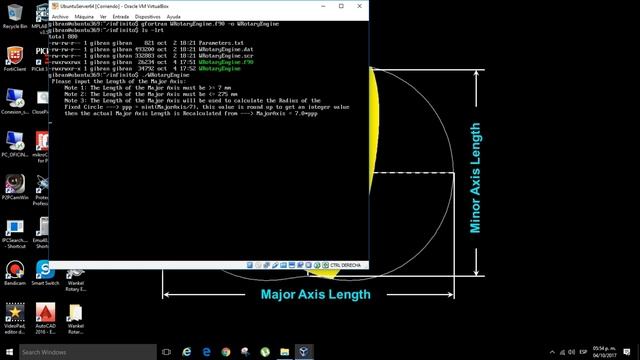This screenshot has height=360, width=640.
Task: Select the P2PCamWin desktop icon
Action: (x=15, y=187)
